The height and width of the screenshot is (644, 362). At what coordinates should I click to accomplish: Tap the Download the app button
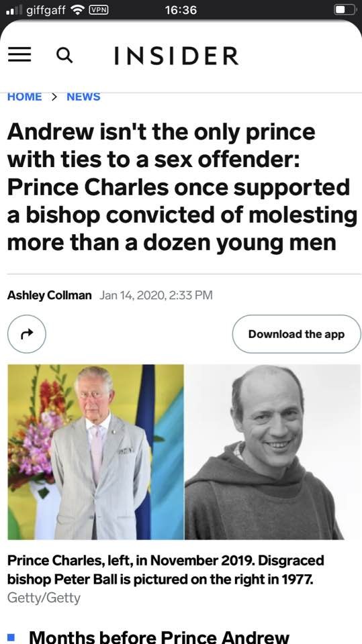[296, 334]
